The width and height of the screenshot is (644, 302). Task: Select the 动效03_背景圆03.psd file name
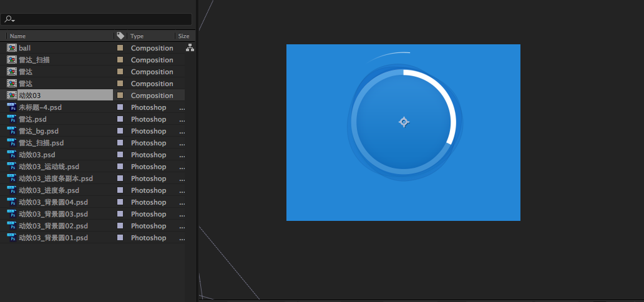pyautogui.click(x=54, y=214)
